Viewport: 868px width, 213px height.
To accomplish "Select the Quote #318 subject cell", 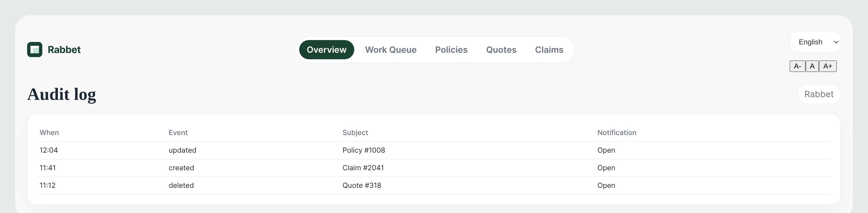I will 362,185.
